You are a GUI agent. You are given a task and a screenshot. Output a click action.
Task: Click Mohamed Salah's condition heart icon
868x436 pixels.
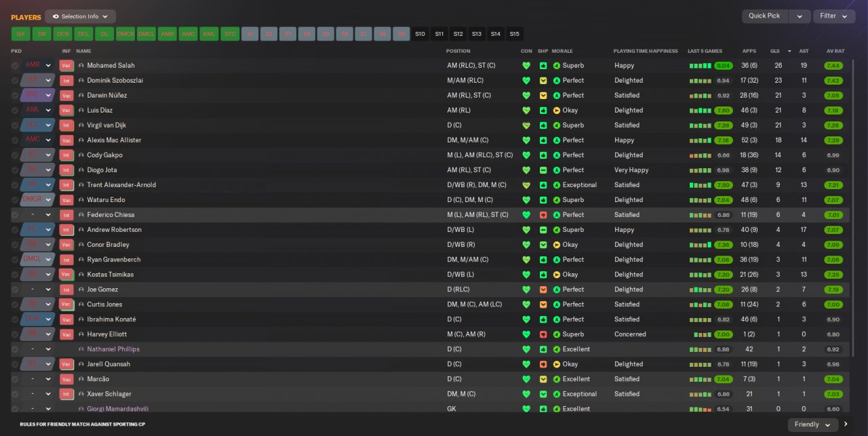pos(526,66)
